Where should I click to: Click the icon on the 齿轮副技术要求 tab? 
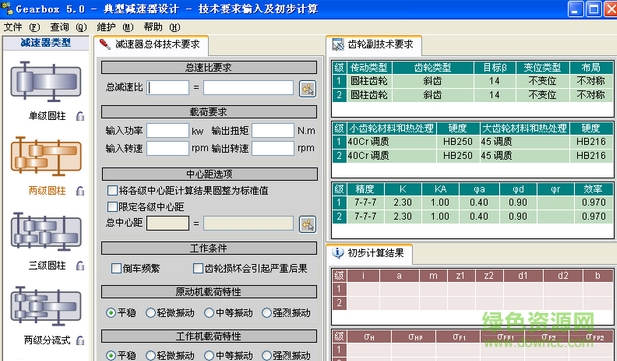tap(338, 45)
